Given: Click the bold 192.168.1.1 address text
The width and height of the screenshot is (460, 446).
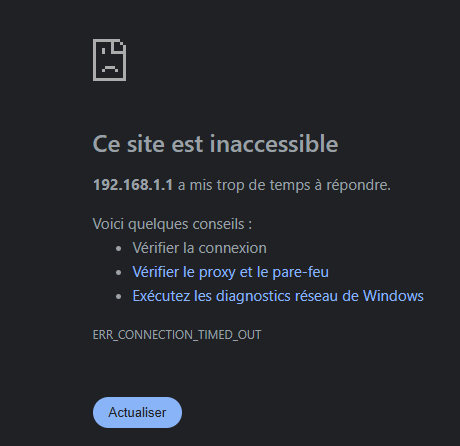Looking at the screenshot, I should click(133, 185).
